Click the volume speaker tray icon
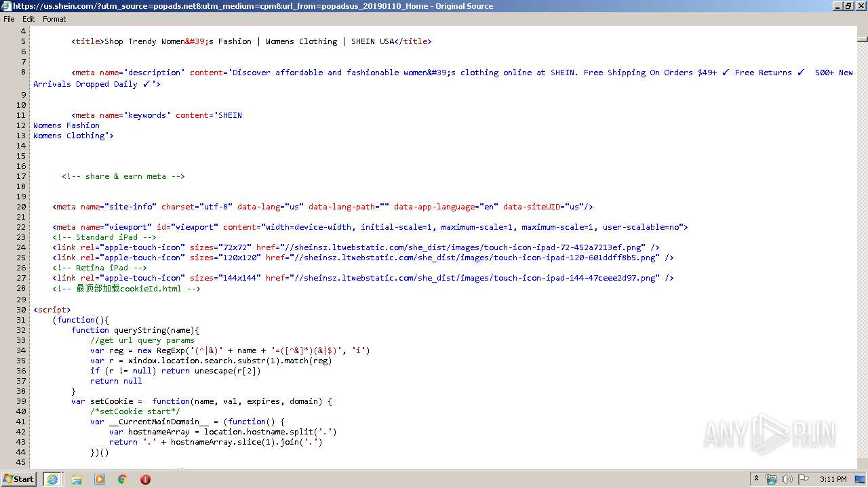 787,479
